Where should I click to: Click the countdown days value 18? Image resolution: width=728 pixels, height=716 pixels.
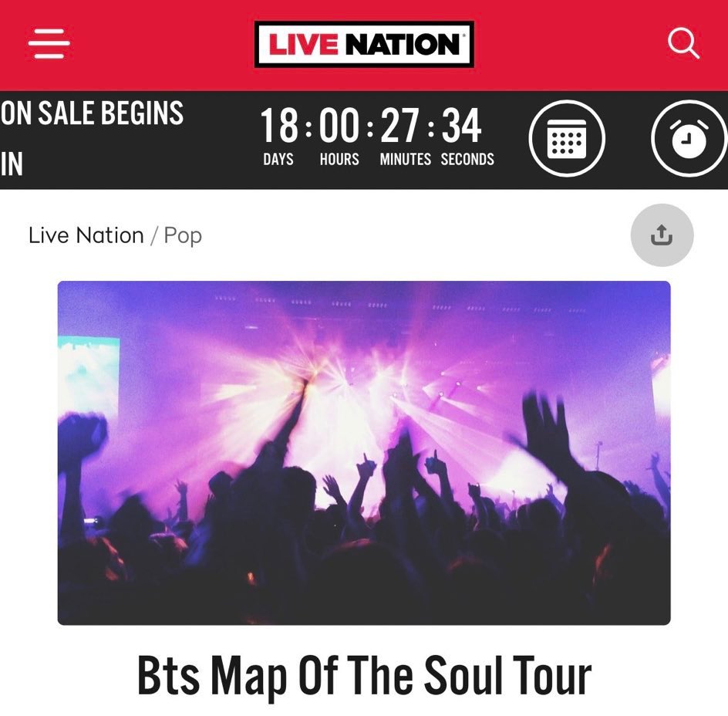coord(279,126)
